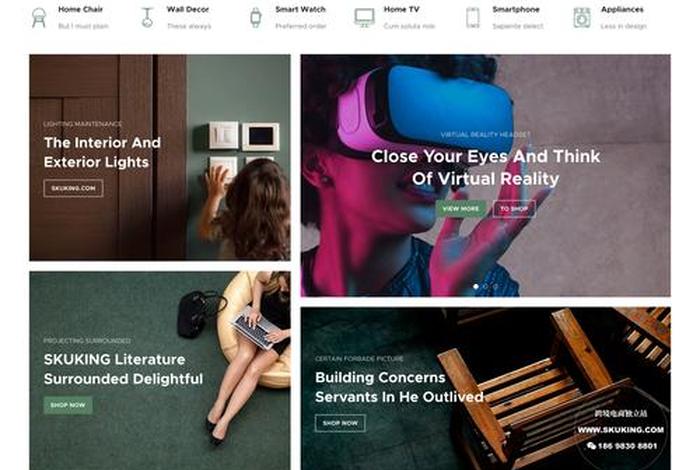Click SHOP NOW under SKUKING Literature

point(68,405)
